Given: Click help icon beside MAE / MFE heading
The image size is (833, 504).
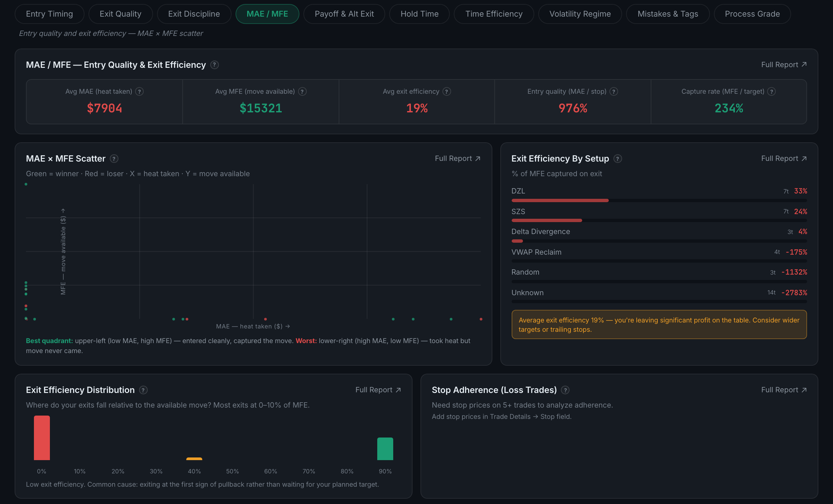Looking at the screenshot, I should point(214,65).
